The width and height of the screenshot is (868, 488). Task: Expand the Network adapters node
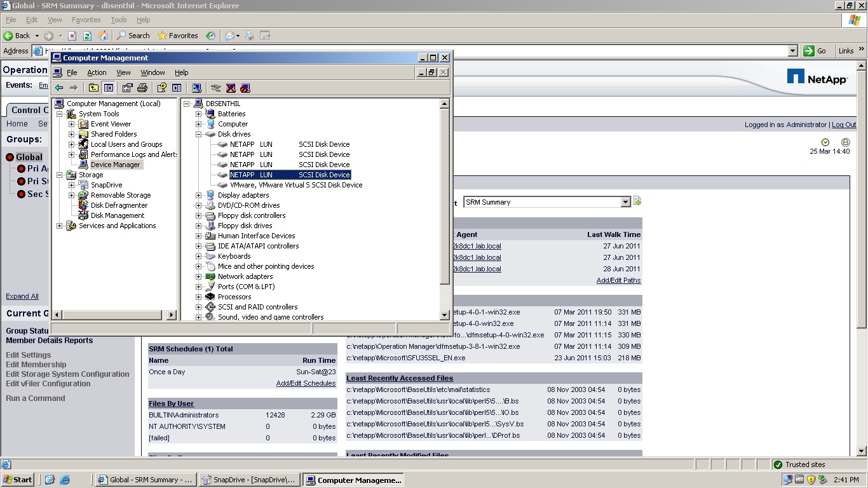click(199, 276)
